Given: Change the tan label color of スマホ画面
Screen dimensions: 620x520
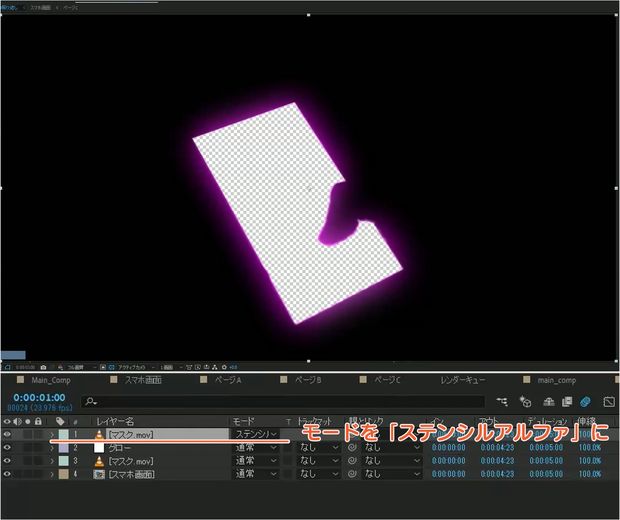Looking at the screenshot, I should point(64,474).
